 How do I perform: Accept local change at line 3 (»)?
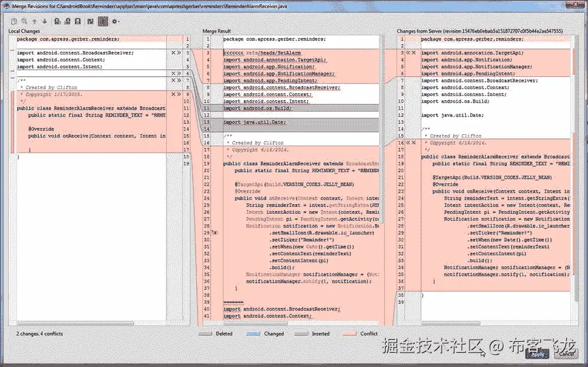[179, 53]
